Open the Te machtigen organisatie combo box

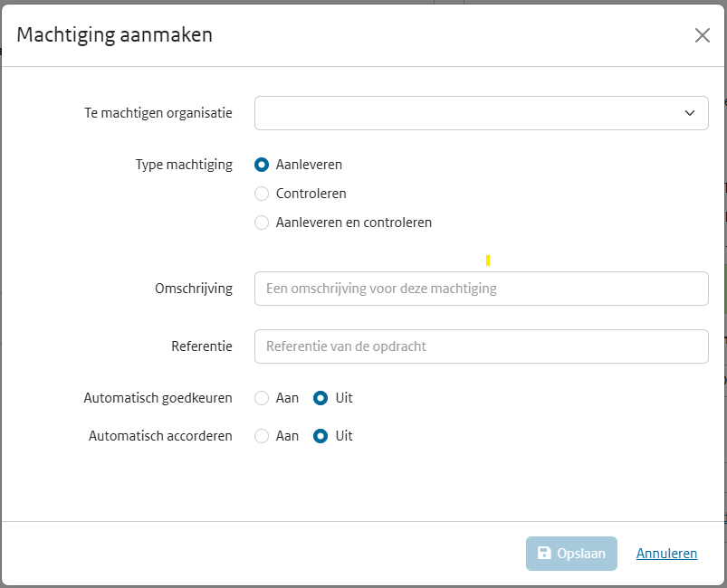point(471,113)
